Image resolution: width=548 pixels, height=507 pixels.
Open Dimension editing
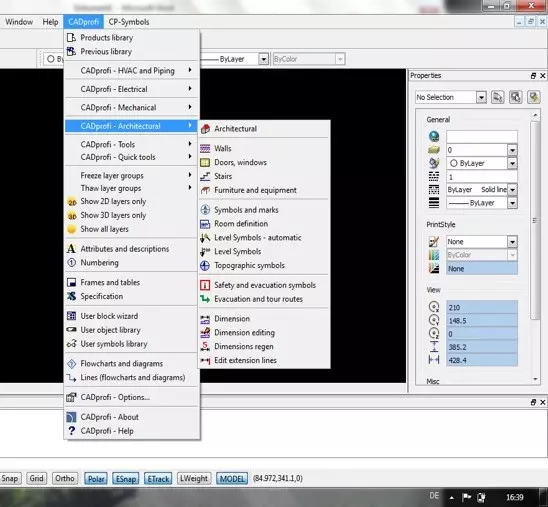(264, 333)
